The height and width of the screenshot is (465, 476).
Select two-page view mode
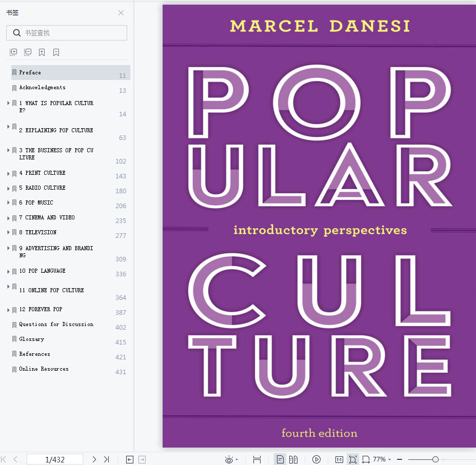293,459
